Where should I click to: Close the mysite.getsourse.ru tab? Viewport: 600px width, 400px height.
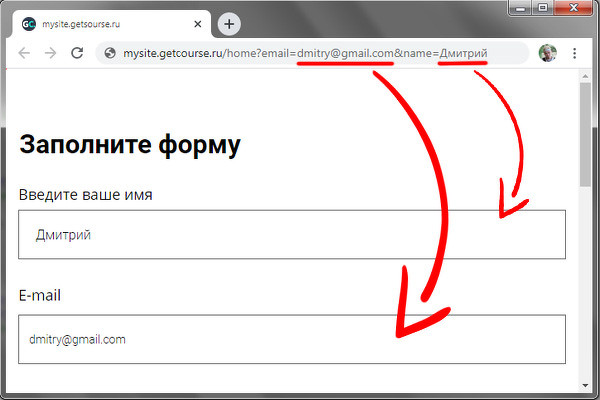coord(198,24)
